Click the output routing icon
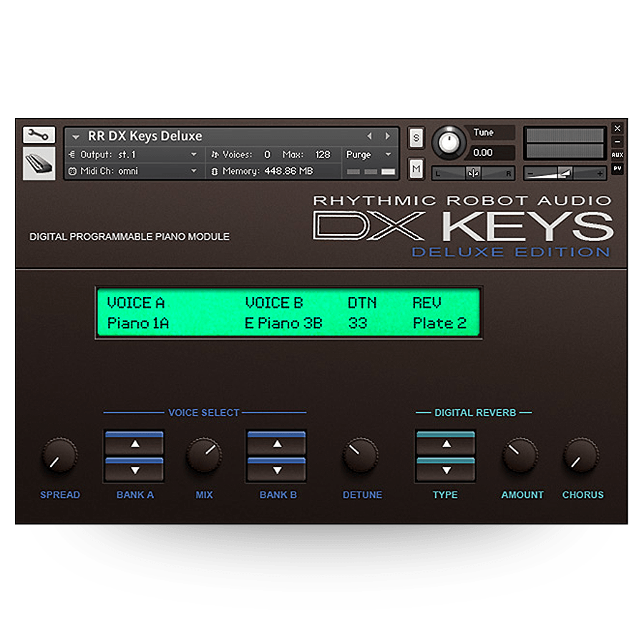The height and width of the screenshot is (644, 644). [x=72, y=155]
